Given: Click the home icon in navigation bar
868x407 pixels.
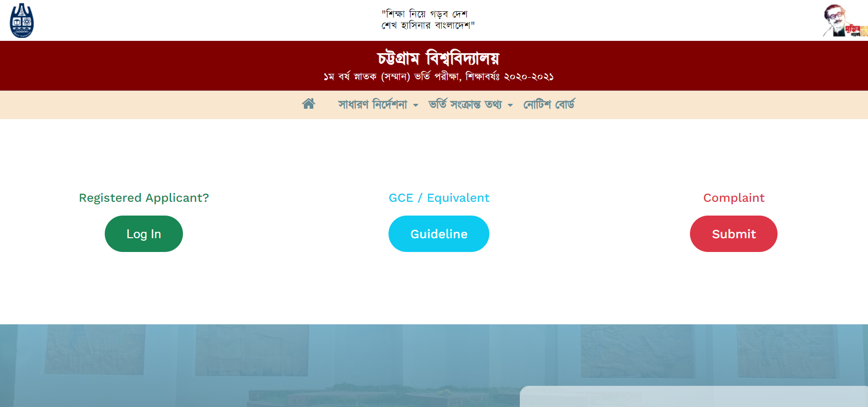Looking at the screenshot, I should pos(308,104).
